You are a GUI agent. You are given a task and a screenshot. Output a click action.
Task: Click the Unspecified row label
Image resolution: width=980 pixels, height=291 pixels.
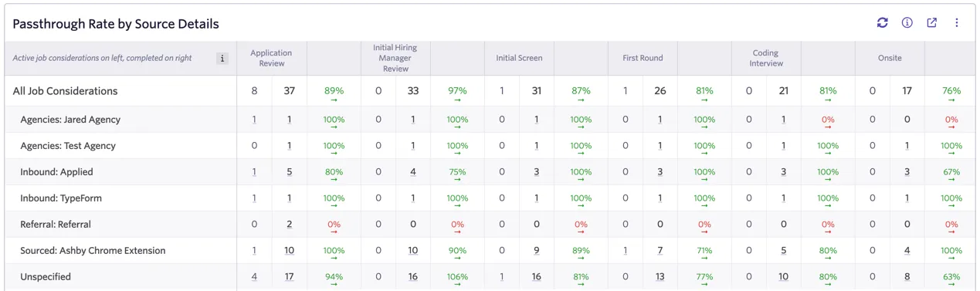coord(46,277)
